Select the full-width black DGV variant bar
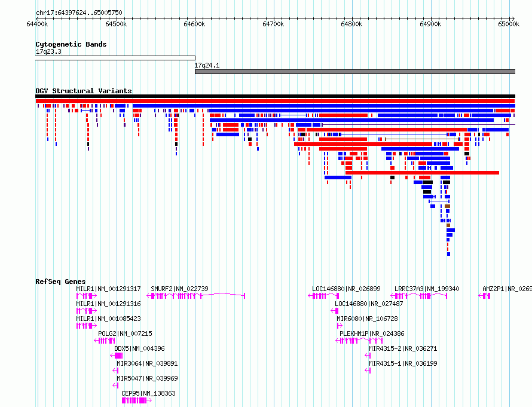 point(276,96)
